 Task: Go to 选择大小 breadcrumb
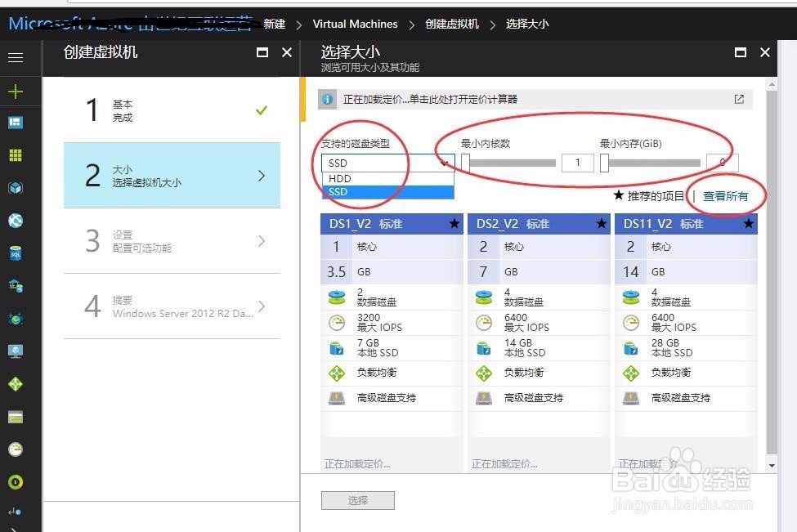(x=527, y=24)
